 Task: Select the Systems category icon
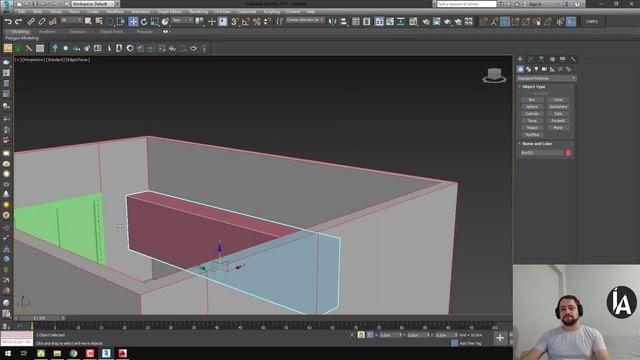pyautogui.click(x=568, y=69)
